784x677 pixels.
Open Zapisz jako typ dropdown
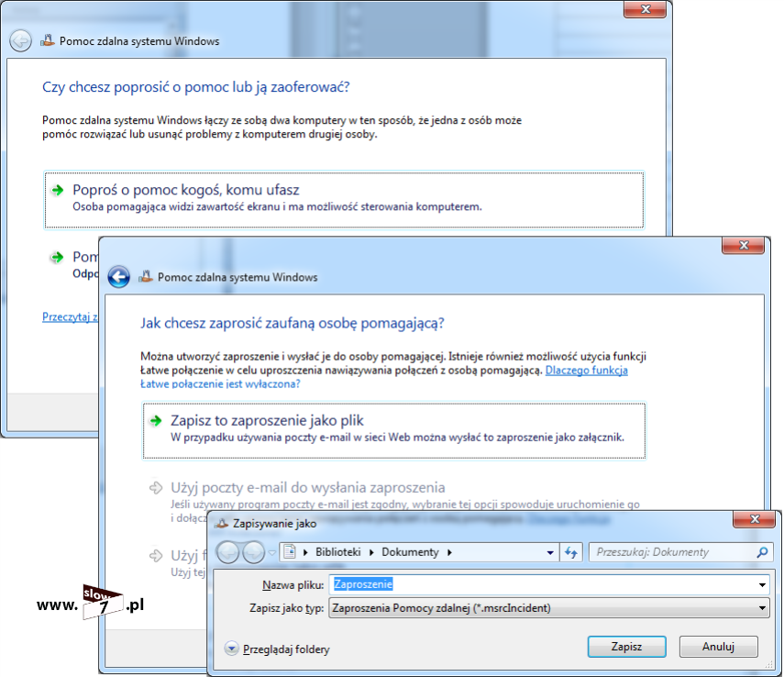[x=549, y=608]
